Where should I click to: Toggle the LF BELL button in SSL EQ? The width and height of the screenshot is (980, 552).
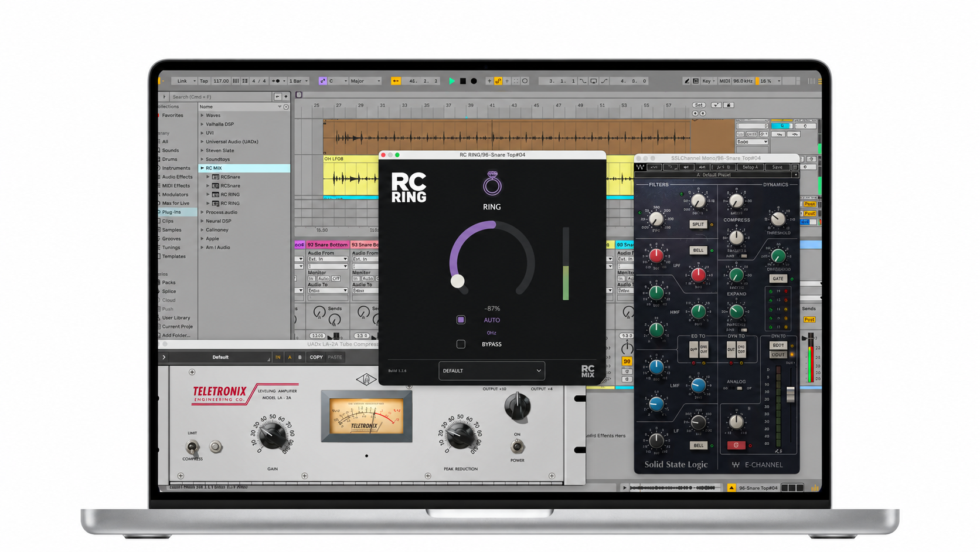pos(698,445)
